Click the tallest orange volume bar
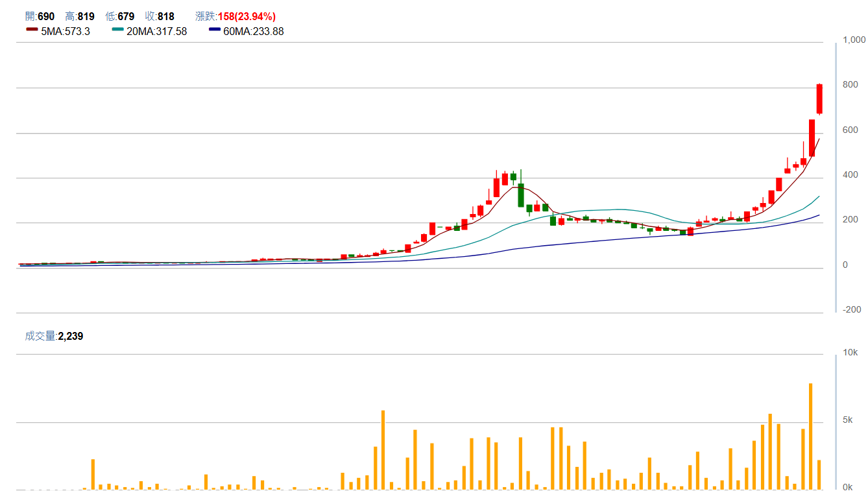The image size is (868, 500). [811, 436]
